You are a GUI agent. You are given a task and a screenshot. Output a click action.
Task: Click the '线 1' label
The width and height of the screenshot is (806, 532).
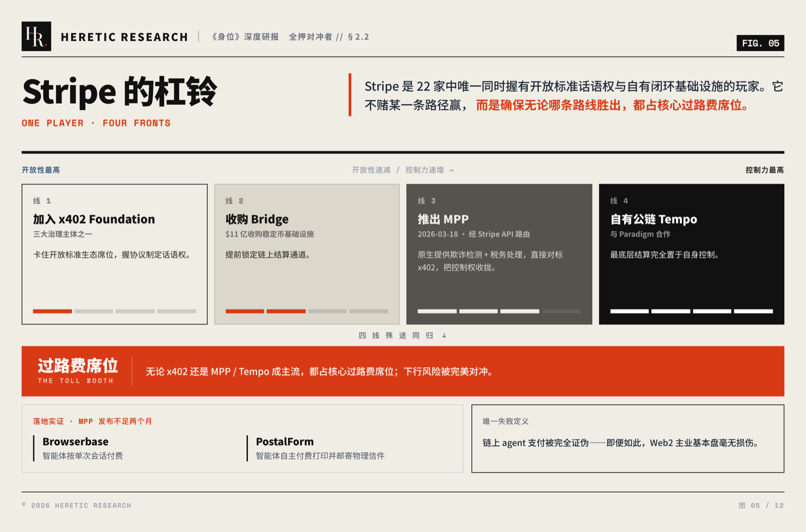point(42,201)
